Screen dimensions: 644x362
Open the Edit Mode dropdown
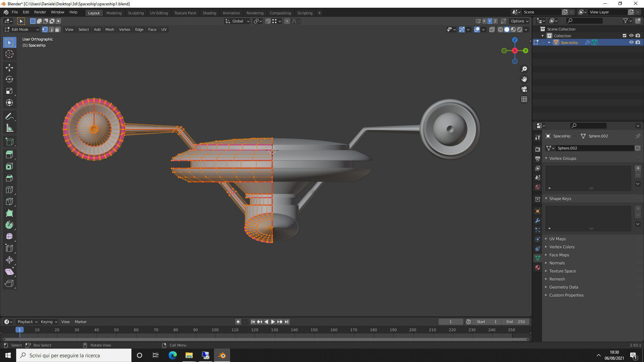[x=21, y=29]
